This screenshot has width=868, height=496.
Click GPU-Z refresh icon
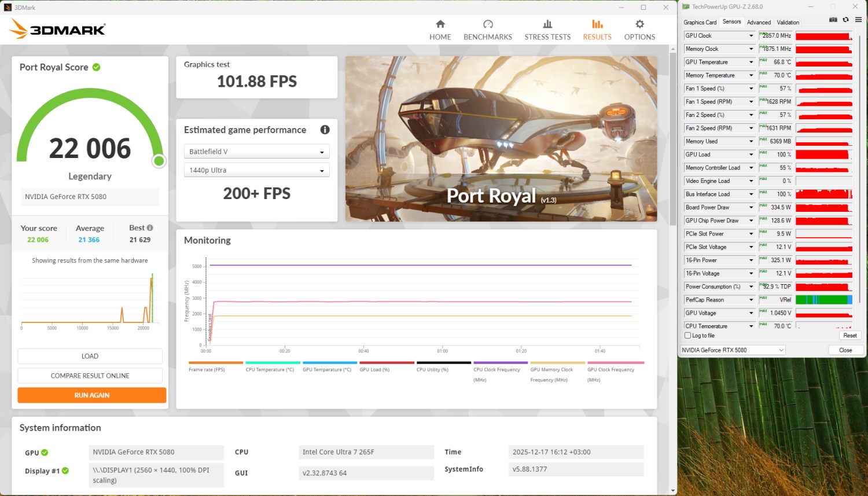pyautogui.click(x=845, y=20)
